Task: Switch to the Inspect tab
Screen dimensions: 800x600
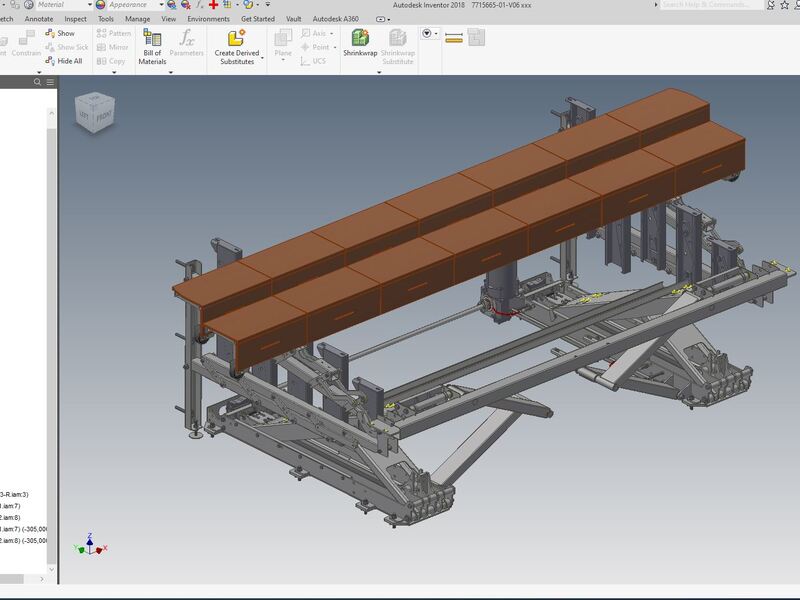Action: coord(76,19)
